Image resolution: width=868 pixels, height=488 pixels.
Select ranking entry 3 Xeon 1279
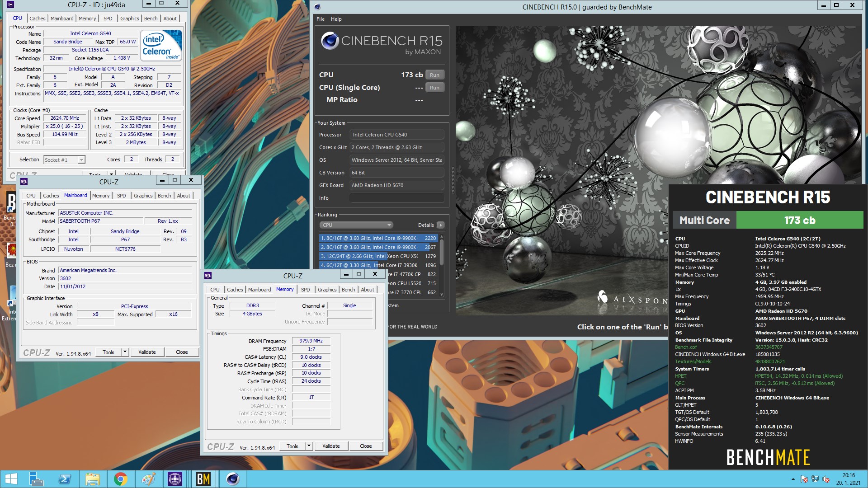coord(378,256)
